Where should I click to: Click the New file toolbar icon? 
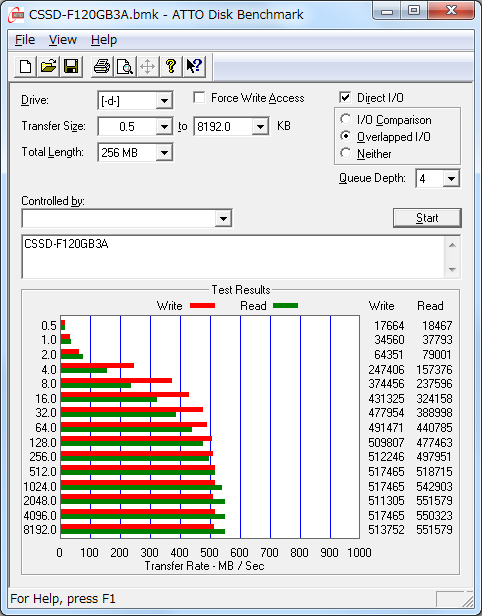coord(26,66)
